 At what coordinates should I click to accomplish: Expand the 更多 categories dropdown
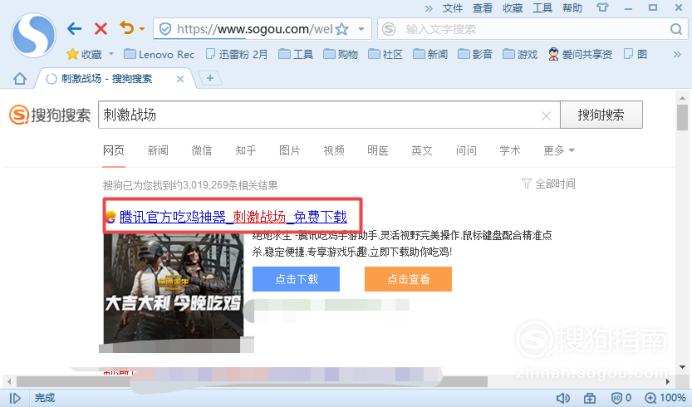pyautogui.click(x=559, y=151)
